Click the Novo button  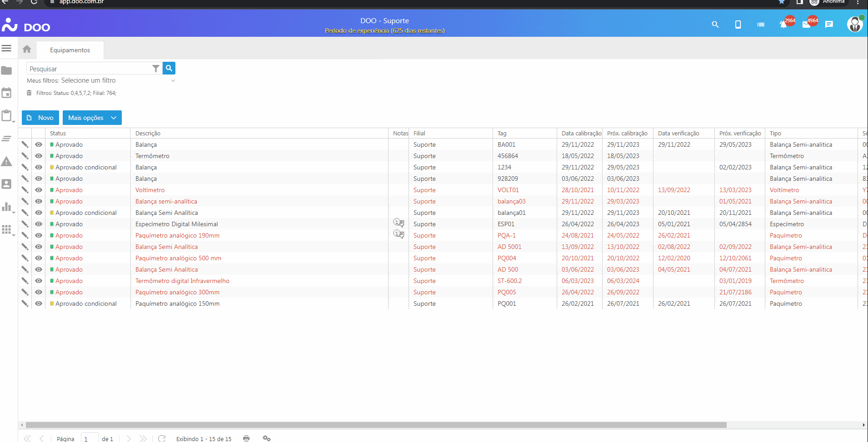(40, 118)
